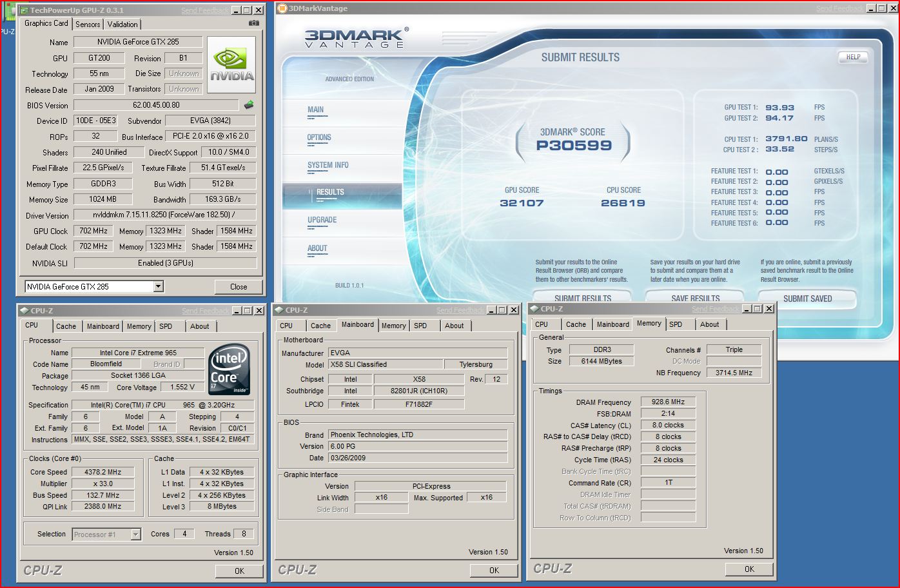This screenshot has height=588, width=900.
Task: Open UPGRADE in 3DMark Vantage sidebar
Action: coord(322,220)
